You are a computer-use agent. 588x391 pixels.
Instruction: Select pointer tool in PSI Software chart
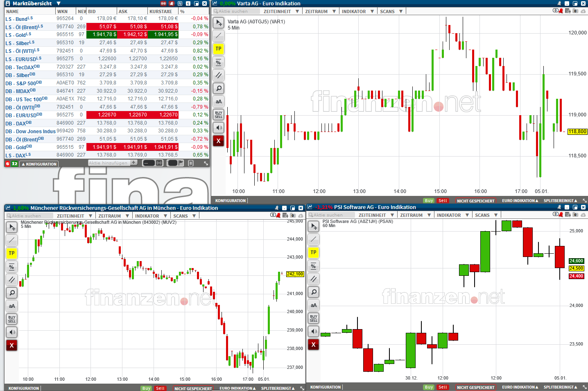point(314,226)
